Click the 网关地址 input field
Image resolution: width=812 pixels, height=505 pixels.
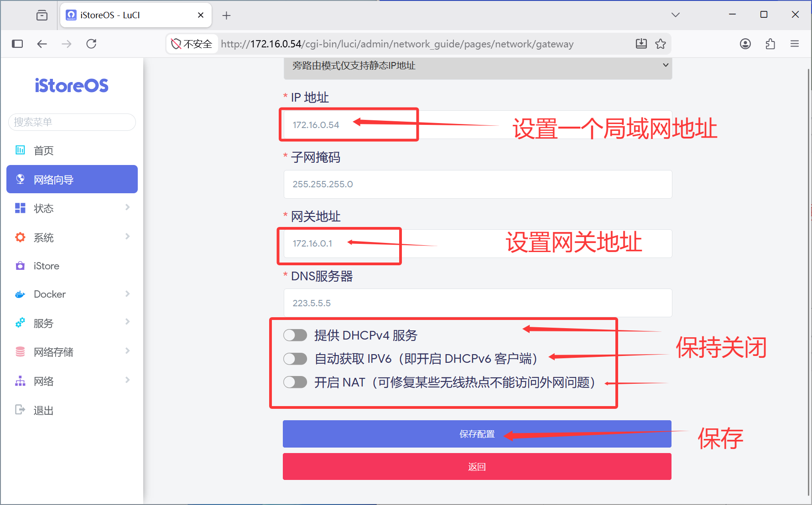pos(478,243)
